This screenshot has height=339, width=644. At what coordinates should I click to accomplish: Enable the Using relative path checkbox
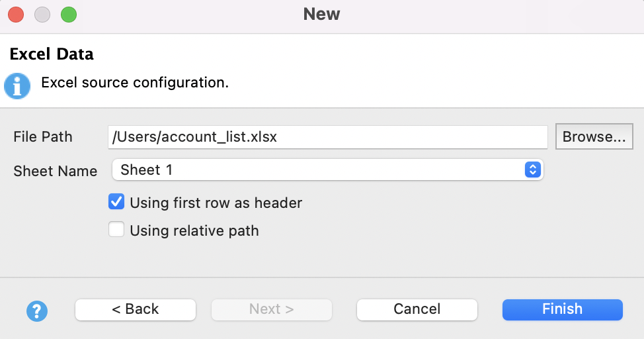click(x=116, y=230)
